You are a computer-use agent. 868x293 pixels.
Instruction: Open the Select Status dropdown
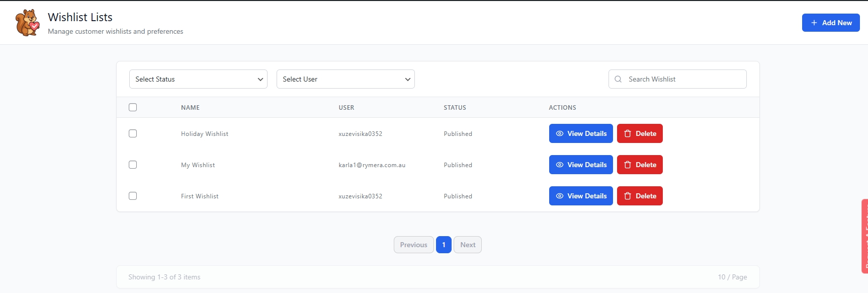coord(198,79)
